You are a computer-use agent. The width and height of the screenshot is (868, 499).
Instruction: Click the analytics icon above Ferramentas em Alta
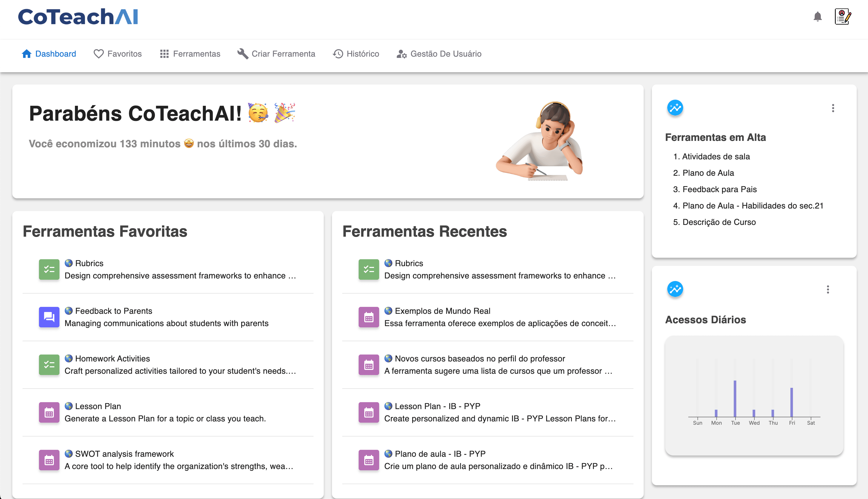point(675,108)
